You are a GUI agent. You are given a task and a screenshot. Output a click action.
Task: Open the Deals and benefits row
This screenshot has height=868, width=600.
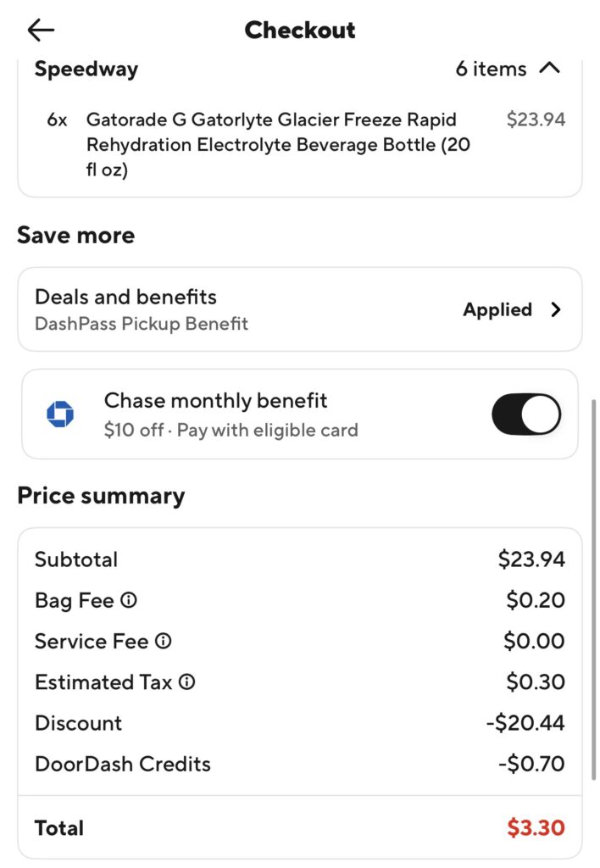(x=254, y=309)
